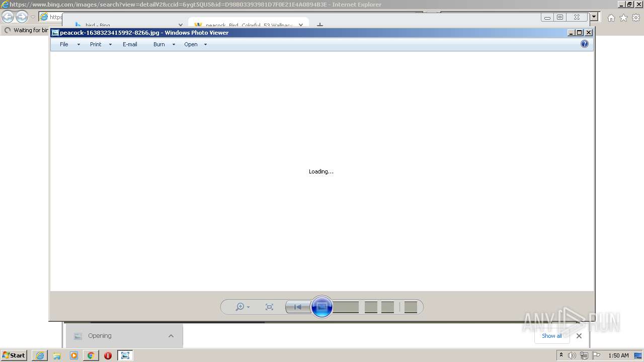Click the Photo Viewer icon in title bar
This screenshot has height=362, width=644.
coord(55,33)
